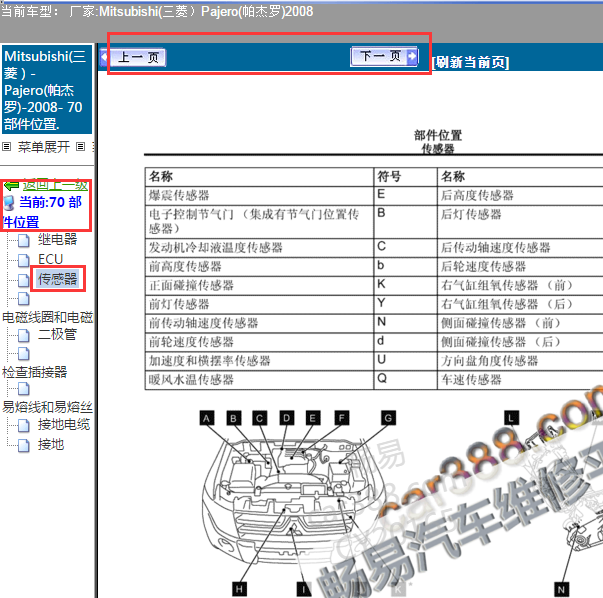Click table cell 暖风水温传感器
This screenshot has height=598, width=603.
259,380
